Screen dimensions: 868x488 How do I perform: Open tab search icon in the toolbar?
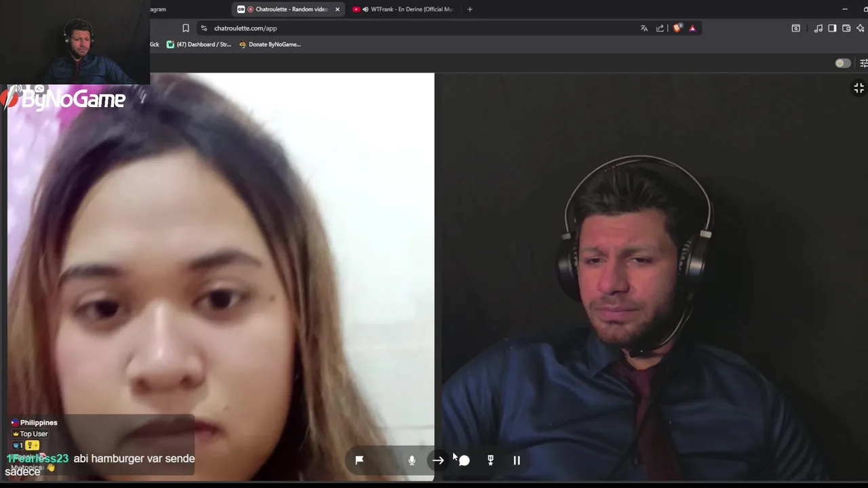(795, 28)
